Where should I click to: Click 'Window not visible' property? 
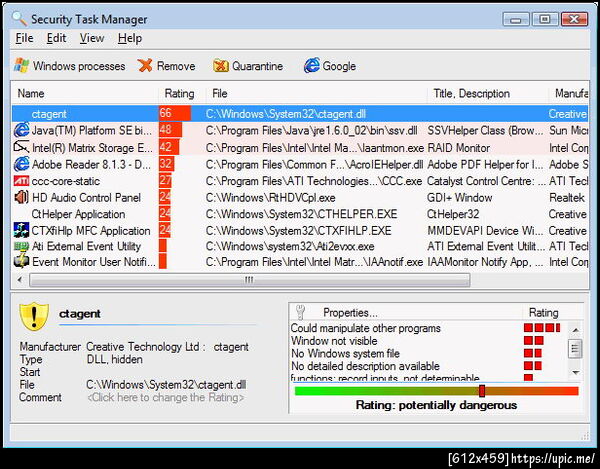point(334,341)
